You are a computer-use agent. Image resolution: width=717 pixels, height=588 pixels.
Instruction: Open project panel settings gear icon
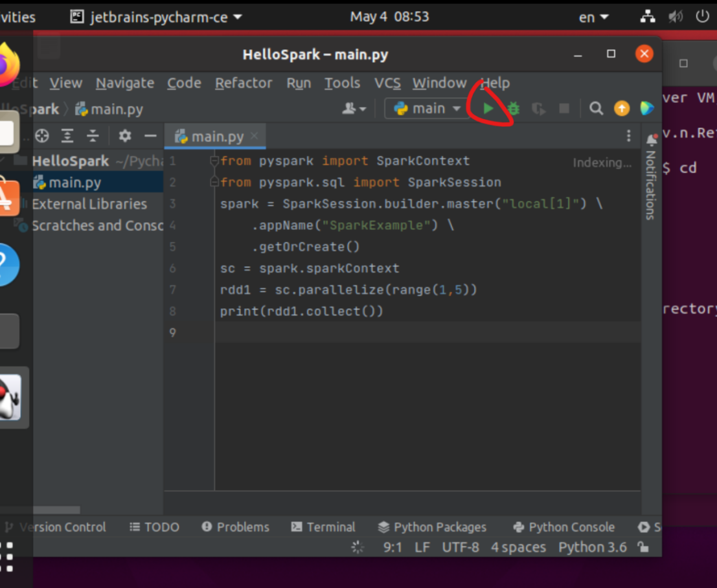click(x=125, y=136)
